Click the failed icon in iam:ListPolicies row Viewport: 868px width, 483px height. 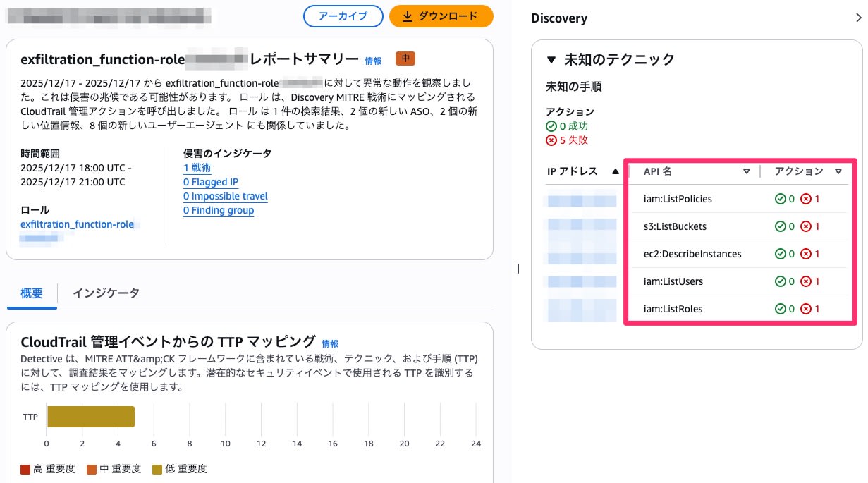point(806,199)
